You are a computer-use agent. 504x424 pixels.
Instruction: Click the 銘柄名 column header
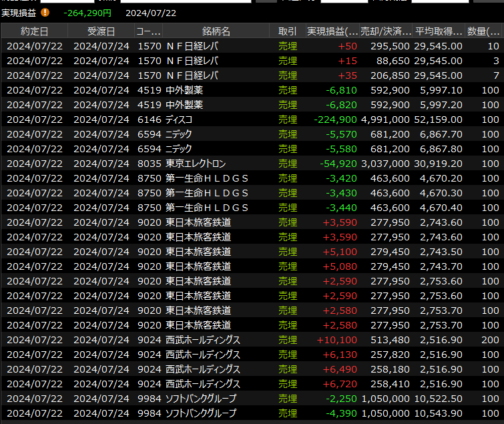(x=216, y=31)
